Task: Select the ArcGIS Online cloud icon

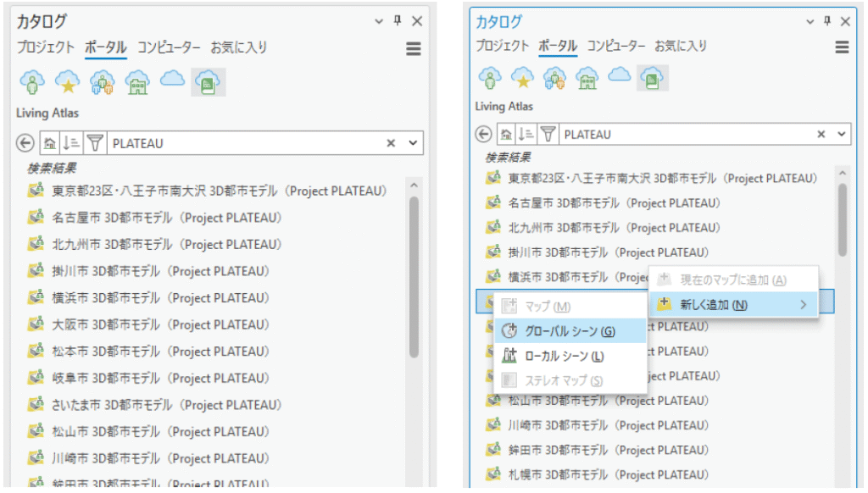Action: 171,82
